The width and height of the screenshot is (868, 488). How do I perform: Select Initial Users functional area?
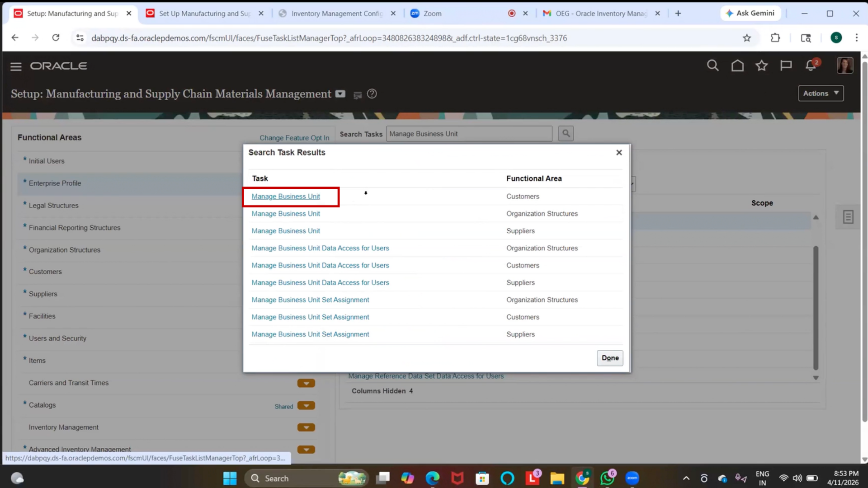(x=47, y=161)
